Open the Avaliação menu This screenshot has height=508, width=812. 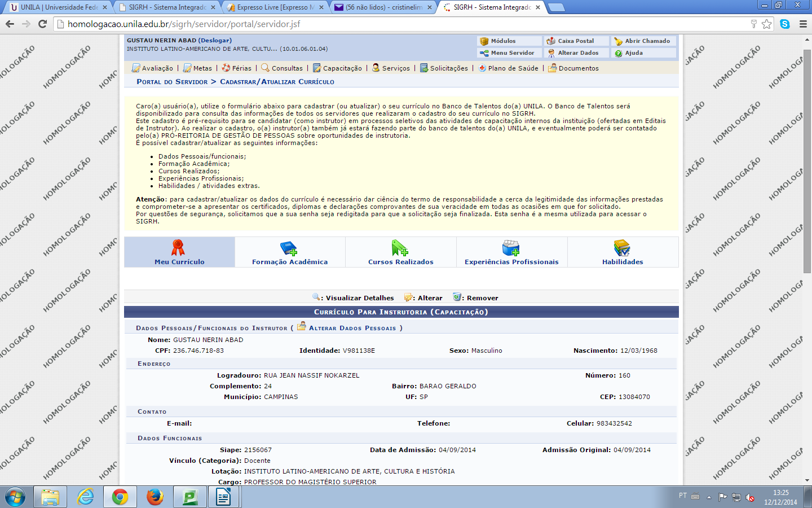point(152,68)
